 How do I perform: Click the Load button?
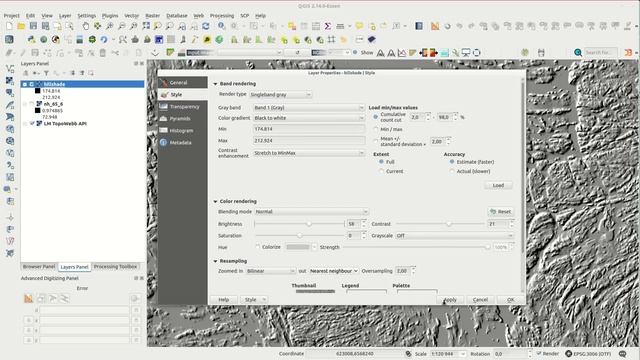point(498,185)
